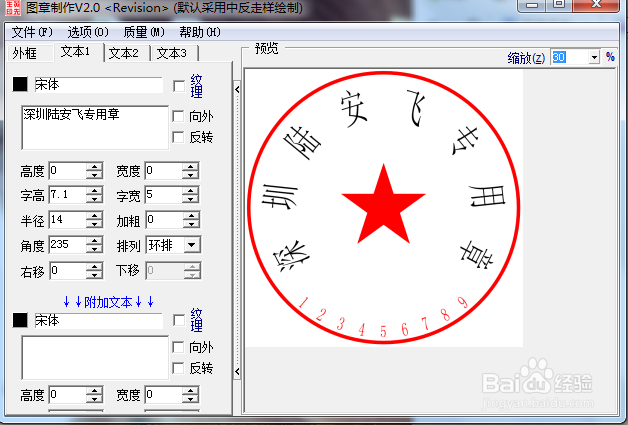This screenshot has width=628, height=425.
Task: Increase the 半径 value
Action: pos(94,216)
